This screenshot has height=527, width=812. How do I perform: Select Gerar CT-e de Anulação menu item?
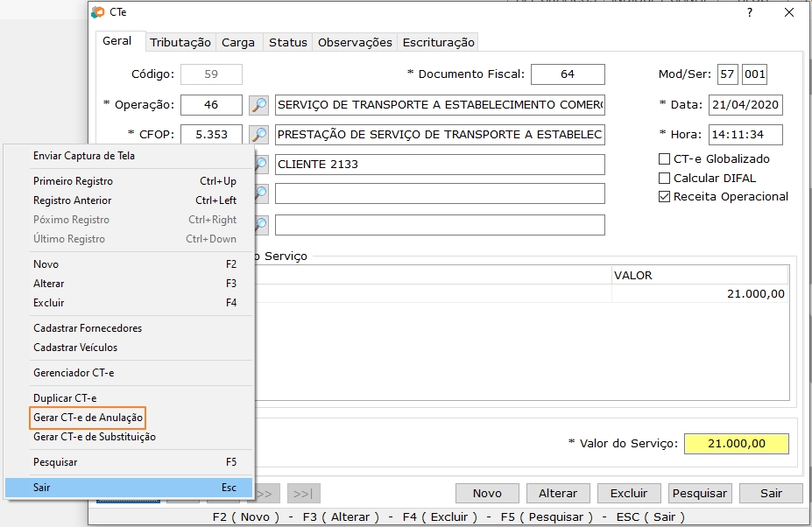click(88, 418)
